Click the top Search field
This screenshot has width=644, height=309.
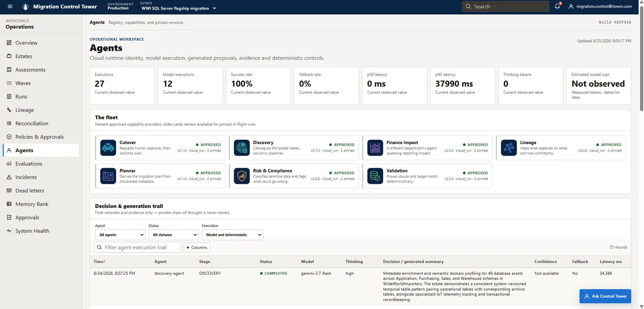pyautogui.click(x=506, y=6)
